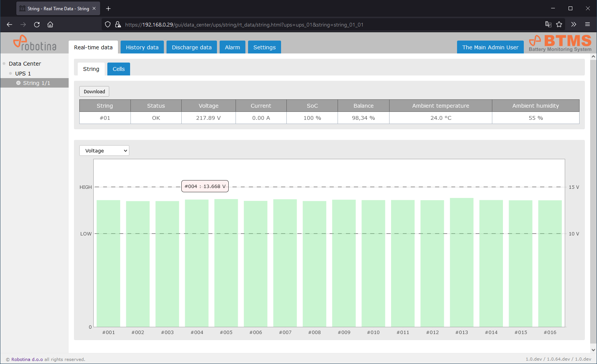Bookmark this page with the star icon
Viewport: 597px width, 364px height.
point(559,25)
